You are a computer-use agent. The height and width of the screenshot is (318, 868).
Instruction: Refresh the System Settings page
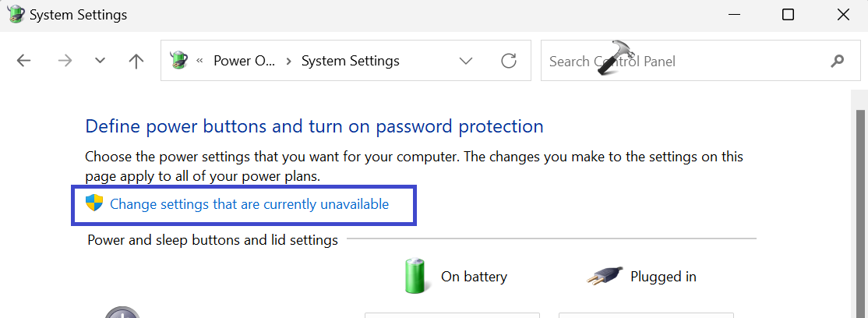tap(509, 61)
